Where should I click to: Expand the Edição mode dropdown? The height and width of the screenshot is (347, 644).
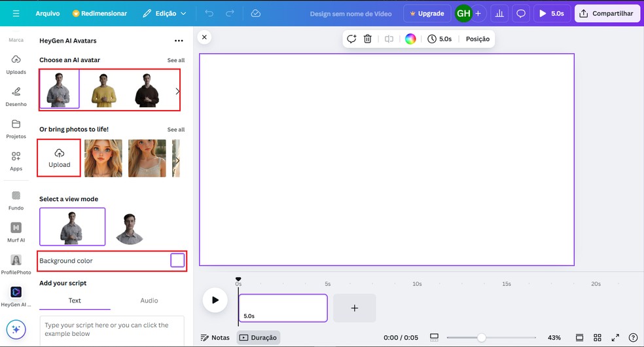pos(164,14)
